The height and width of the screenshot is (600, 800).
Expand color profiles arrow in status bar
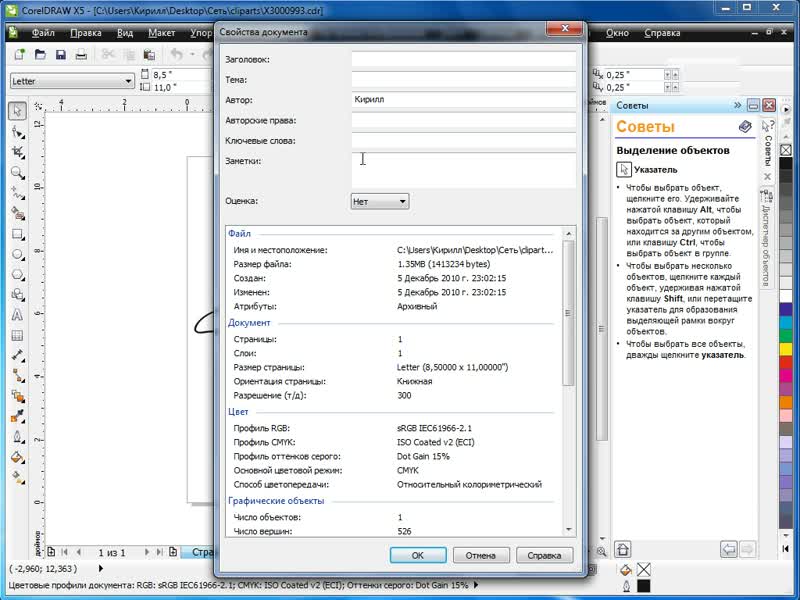coord(476,585)
